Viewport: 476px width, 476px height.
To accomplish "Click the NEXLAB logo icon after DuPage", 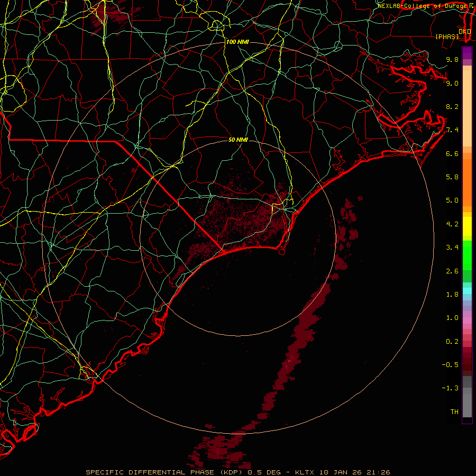I will [471, 6].
